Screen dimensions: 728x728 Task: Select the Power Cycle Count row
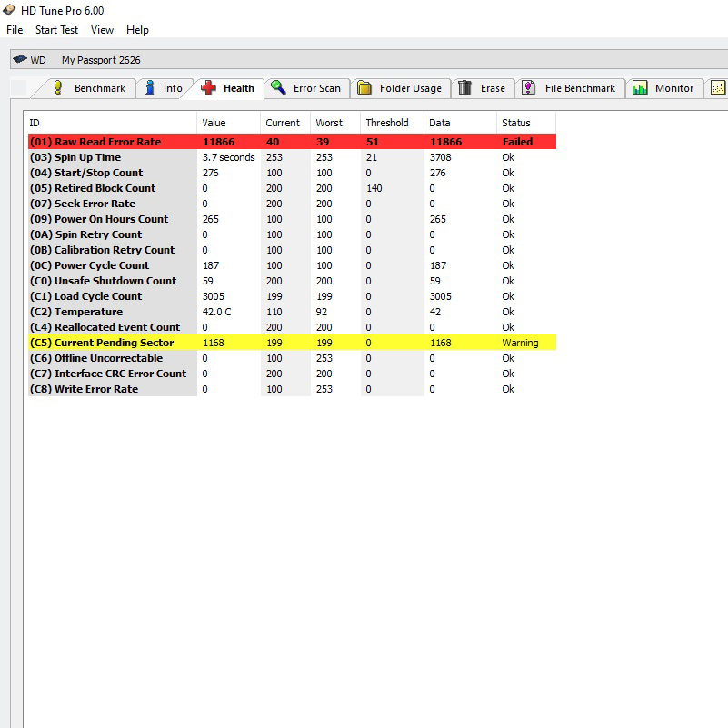(292, 265)
